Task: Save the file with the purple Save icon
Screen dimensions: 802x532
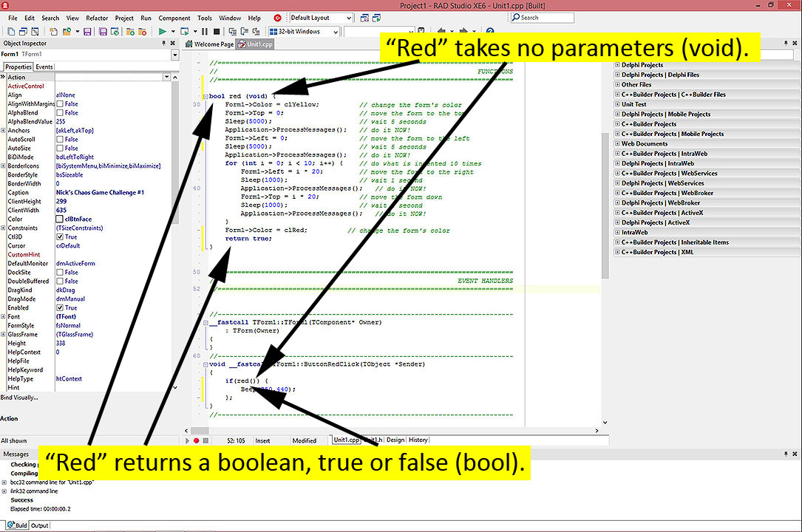Action: tap(87, 32)
